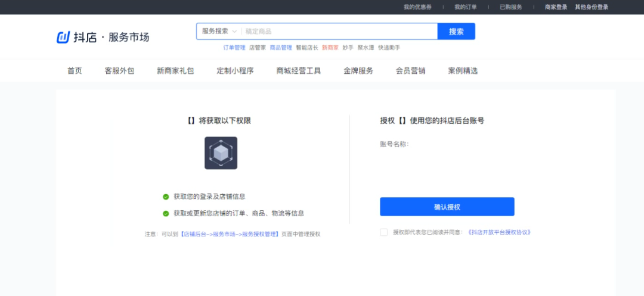Screen dimensions: 644x296
Task: Open 商城经营工具 navigation tab
Action: pyautogui.click(x=299, y=70)
